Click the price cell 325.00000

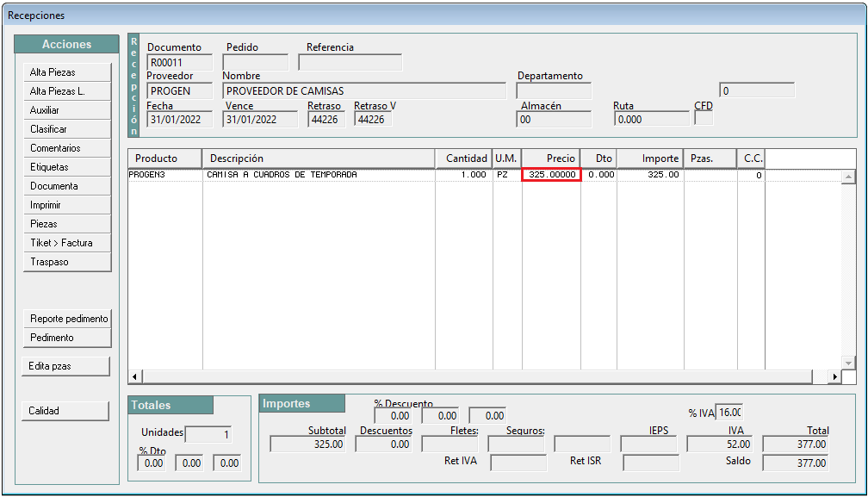click(551, 175)
